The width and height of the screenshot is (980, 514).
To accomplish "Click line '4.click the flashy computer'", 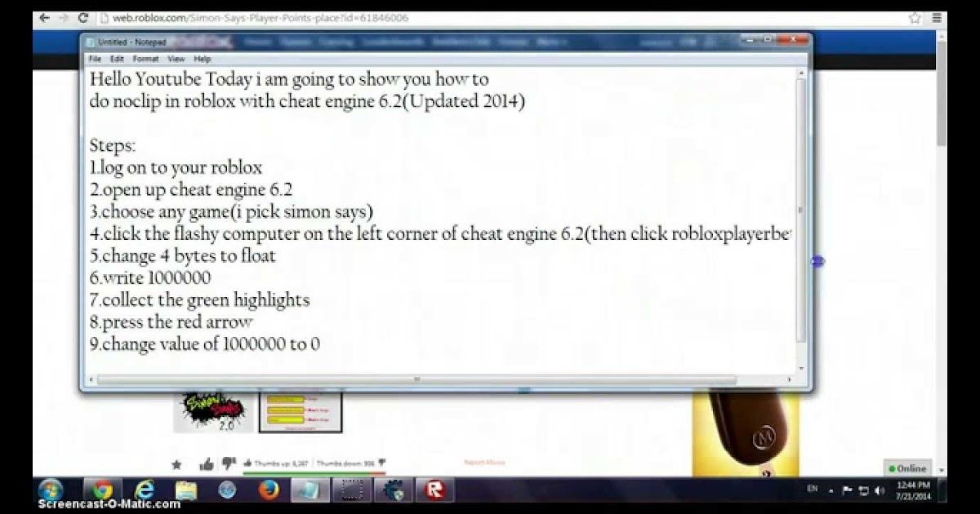I will pyautogui.click(x=440, y=234).
